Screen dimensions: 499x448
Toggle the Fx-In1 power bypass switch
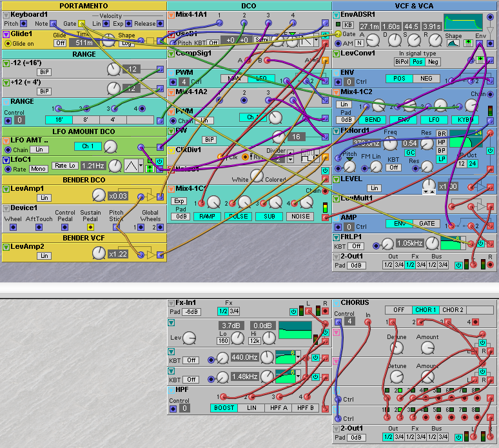pyautogui.click(x=293, y=312)
